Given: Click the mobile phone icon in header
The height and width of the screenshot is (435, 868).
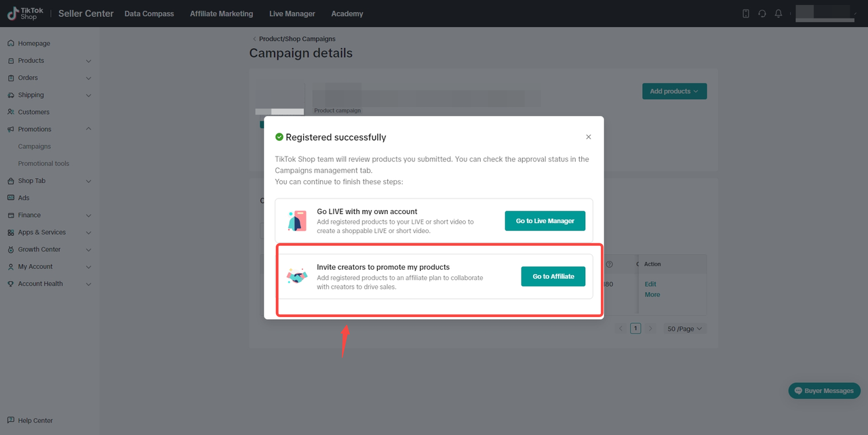Looking at the screenshot, I should [x=746, y=14].
